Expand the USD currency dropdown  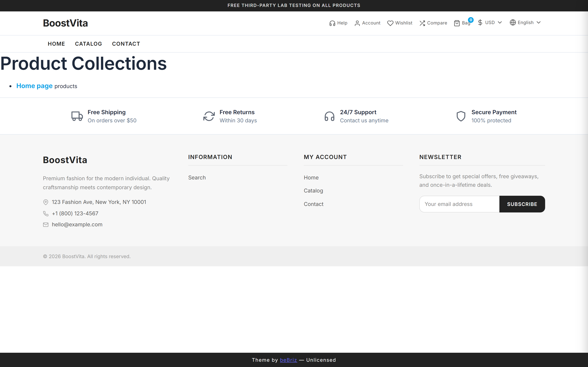(490, 23)
